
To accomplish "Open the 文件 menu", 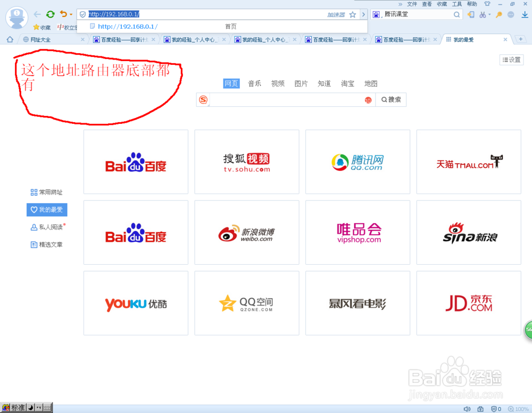I will pyautogui.click(x=412, y=4).
